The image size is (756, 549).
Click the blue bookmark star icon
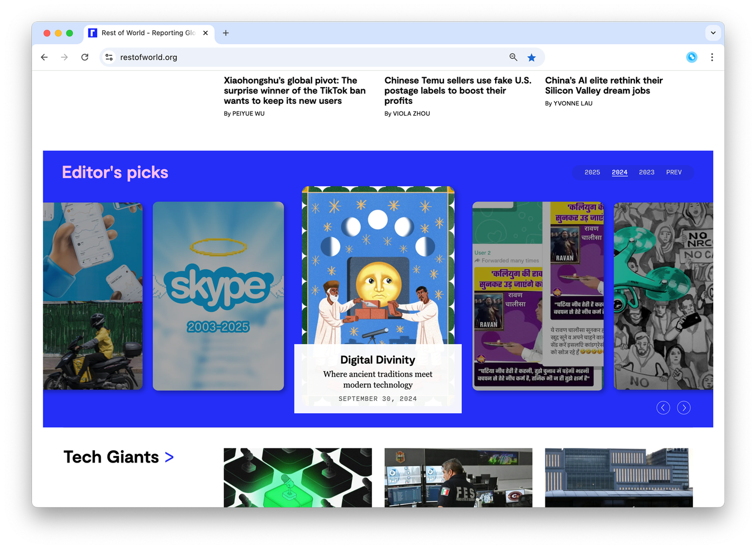click(531, 57)
